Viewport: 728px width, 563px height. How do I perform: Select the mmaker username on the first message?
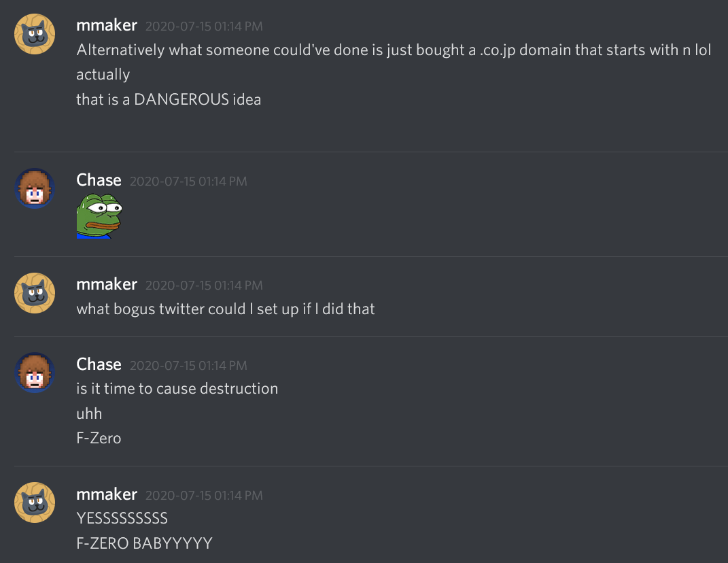pos(107,25)
